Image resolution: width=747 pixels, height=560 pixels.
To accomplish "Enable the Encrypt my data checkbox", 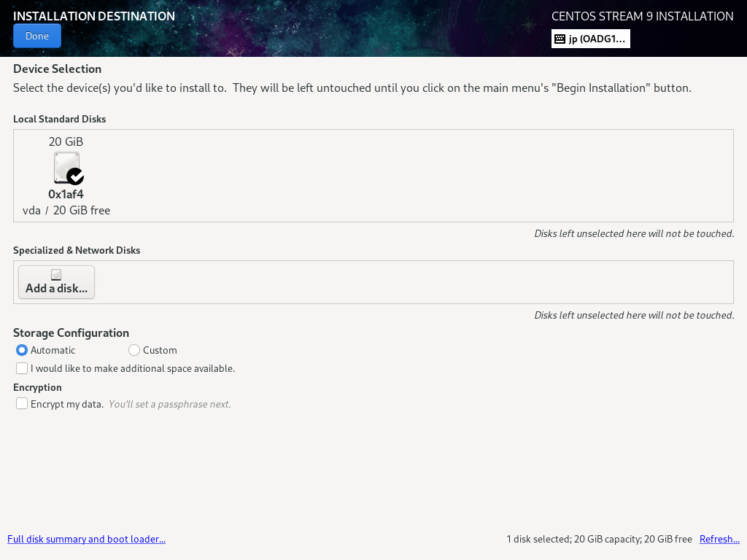I will coord(22,403).
